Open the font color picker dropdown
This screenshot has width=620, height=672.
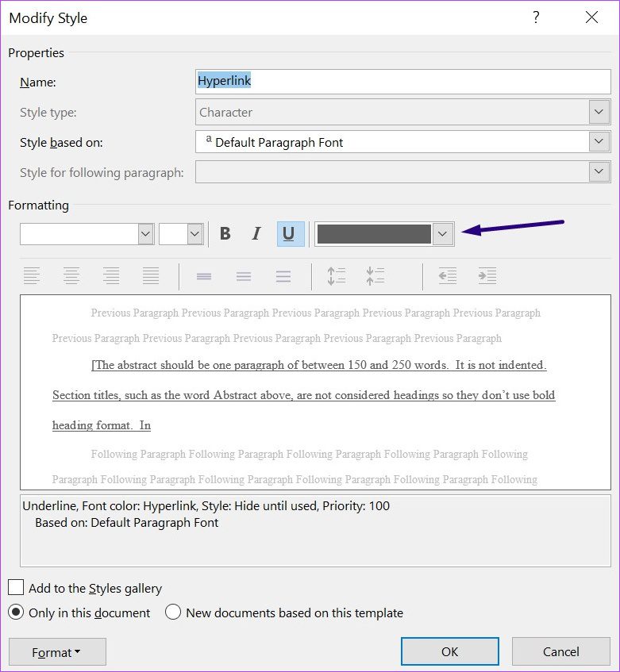(444, 233)
